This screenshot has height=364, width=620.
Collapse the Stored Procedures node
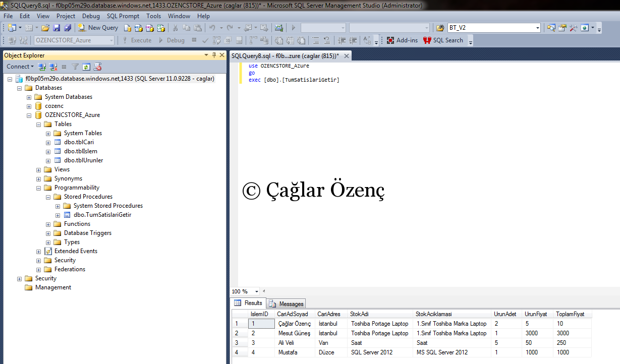coord(48,197)
